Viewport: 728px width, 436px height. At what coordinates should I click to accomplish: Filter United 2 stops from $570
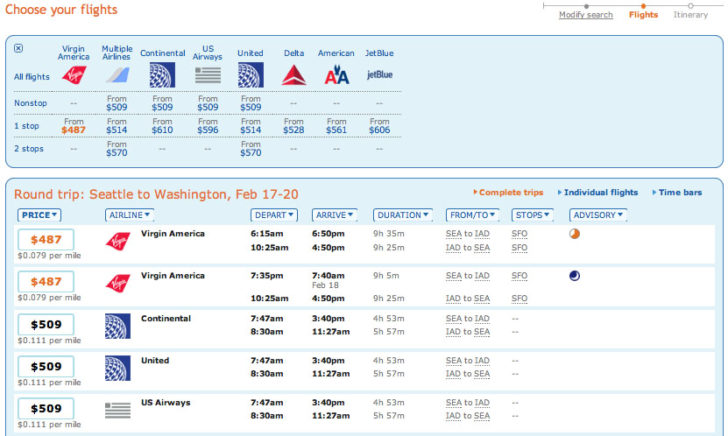[x=251, y=149]
